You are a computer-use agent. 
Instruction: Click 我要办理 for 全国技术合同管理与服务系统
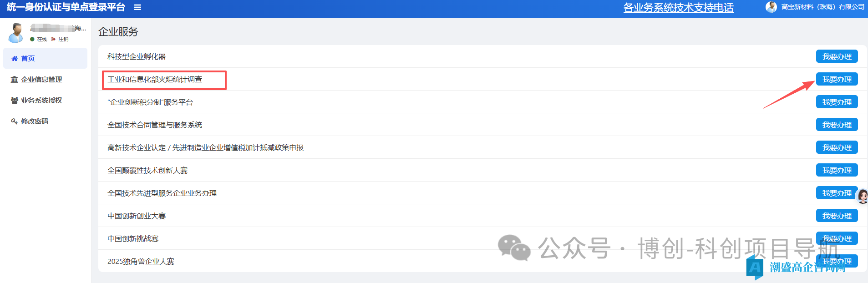tap(837, 125)
